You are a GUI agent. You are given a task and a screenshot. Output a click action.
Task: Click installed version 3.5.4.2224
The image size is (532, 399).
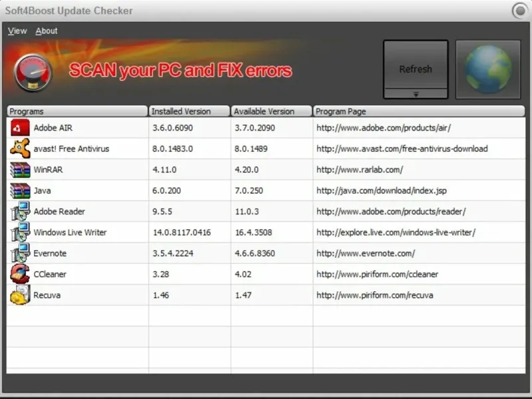tap(173, 253)
